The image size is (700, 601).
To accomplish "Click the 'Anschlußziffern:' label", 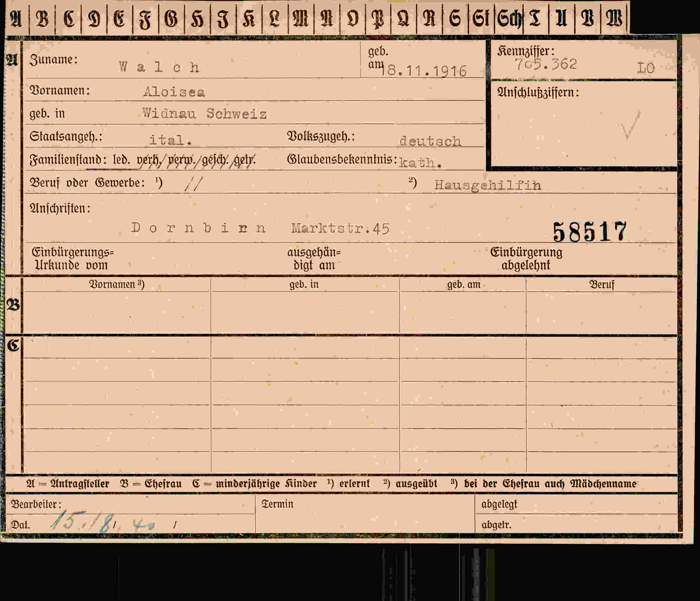I will (538, 92).
